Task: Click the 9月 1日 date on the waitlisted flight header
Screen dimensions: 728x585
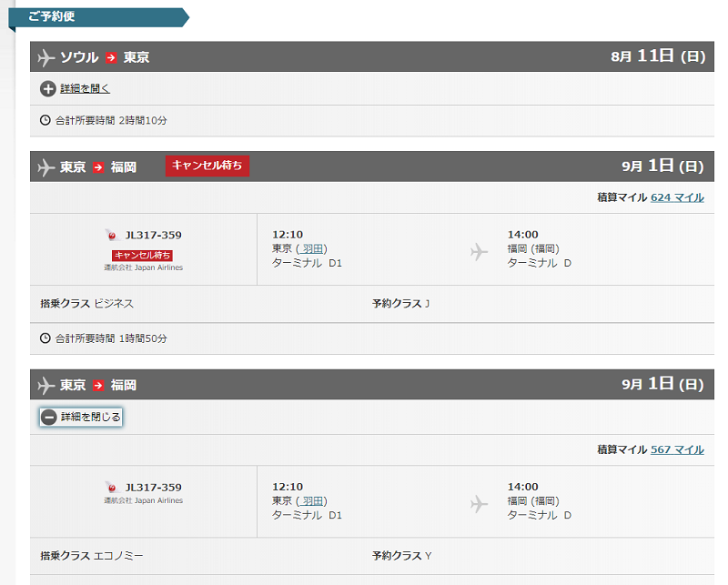Action: pos(662,166)
